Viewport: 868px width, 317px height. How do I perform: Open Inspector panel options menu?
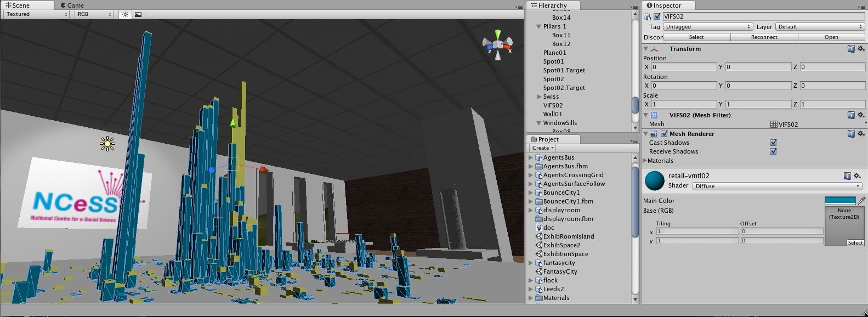tap(863, 7)
